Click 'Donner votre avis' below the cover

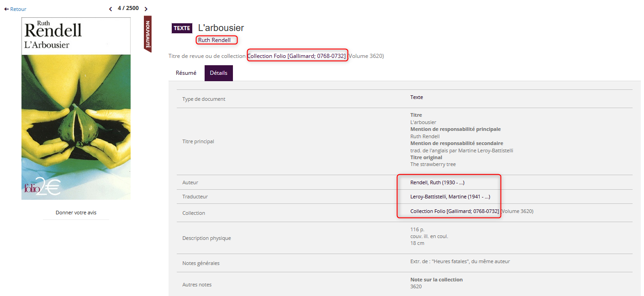[76, 213]
